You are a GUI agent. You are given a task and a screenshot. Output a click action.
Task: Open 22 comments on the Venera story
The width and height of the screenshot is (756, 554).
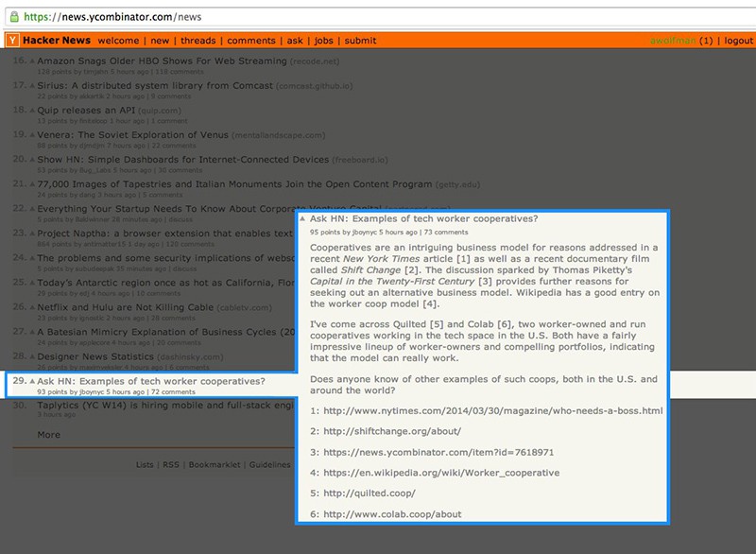point(174,146)
